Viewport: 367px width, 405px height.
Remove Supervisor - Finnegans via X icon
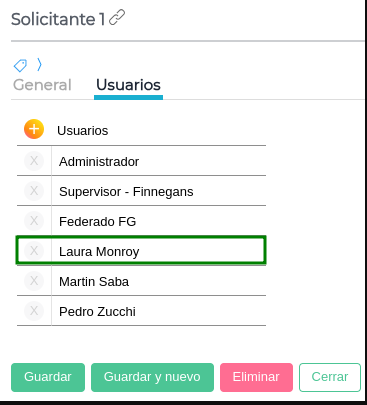[34, 191]
